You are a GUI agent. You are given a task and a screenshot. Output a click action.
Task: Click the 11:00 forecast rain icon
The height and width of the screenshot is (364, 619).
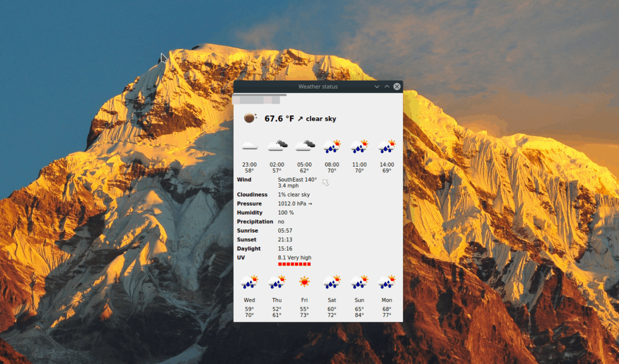[360, 146]
